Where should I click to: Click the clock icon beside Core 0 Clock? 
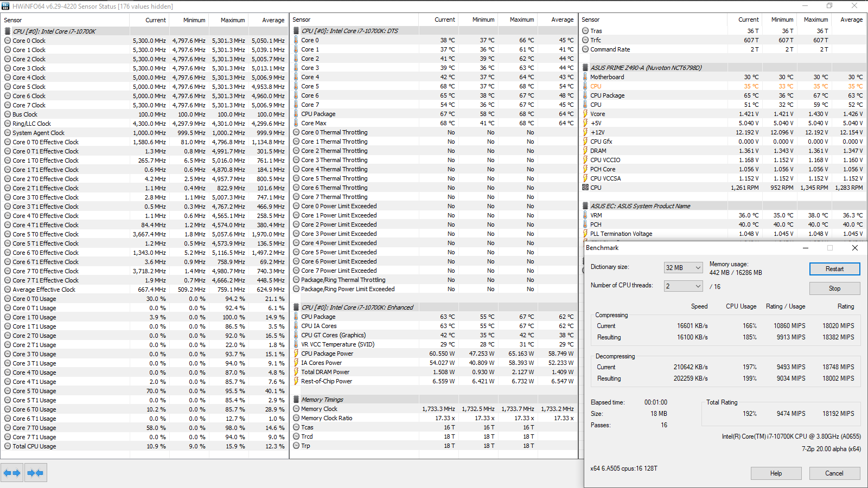coord(8,41)
